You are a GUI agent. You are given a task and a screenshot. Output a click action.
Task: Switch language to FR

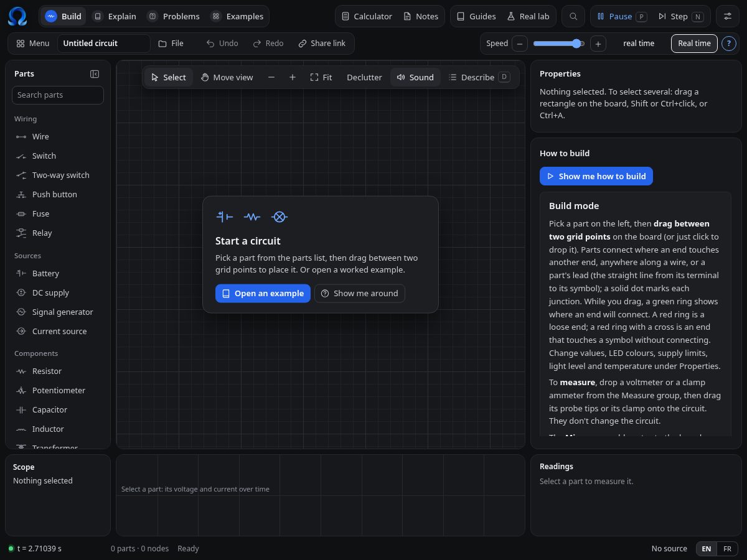coord(727,548)
